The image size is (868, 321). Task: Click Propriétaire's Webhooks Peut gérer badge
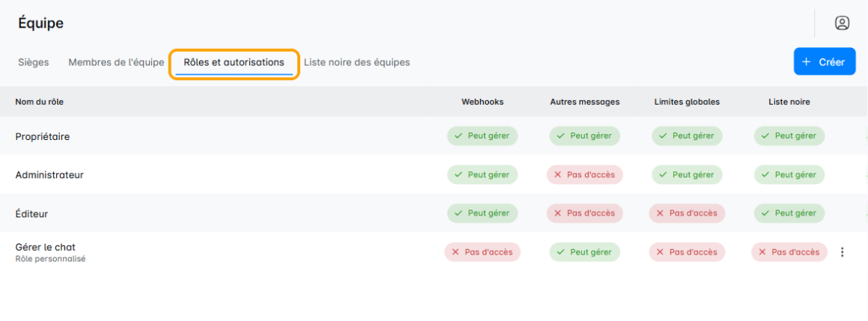pyautogui.click(x=482, y=135)
